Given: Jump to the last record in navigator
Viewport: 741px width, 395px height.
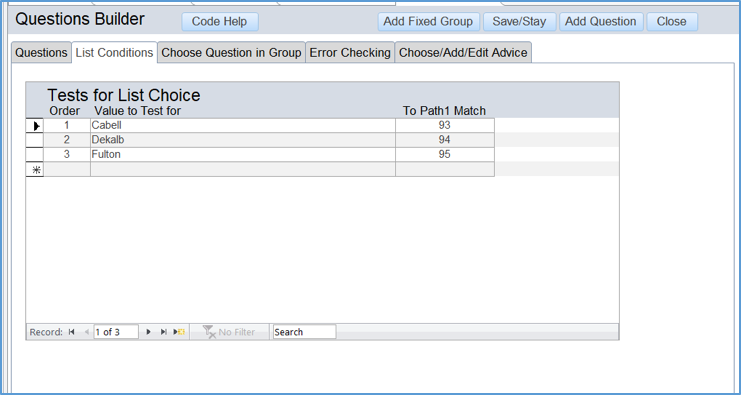Looking at the screenshot, I should pyautogui.click(x=164, y=332).
